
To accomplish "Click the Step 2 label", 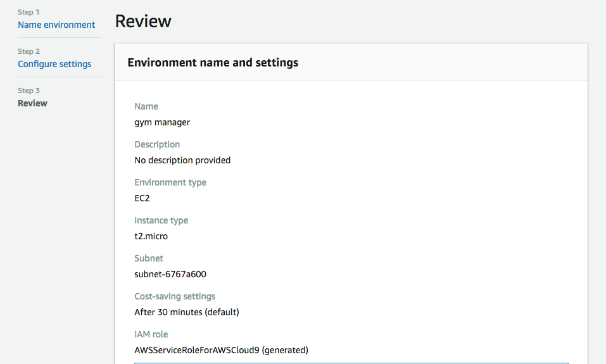I will click(x=28, y=51).
